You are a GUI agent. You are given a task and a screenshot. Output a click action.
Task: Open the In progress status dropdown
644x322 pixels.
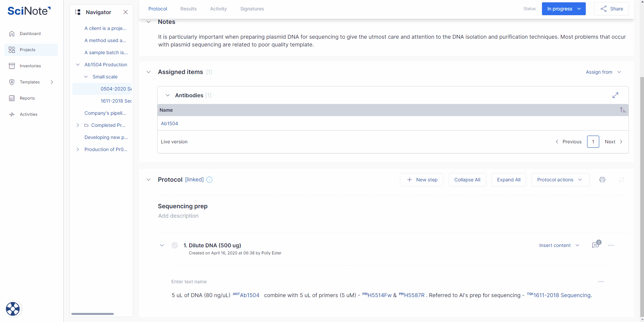pyautogui.click(x=564, y=9)
